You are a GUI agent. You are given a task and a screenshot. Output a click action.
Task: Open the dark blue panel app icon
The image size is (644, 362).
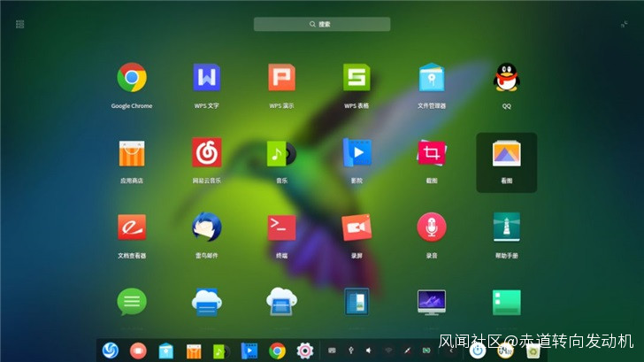click(356, 302)
